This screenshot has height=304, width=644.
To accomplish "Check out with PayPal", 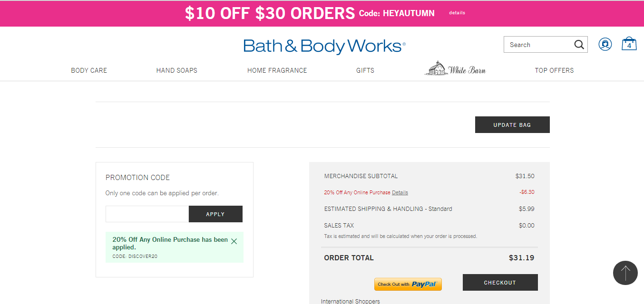I will coord(408,284).
